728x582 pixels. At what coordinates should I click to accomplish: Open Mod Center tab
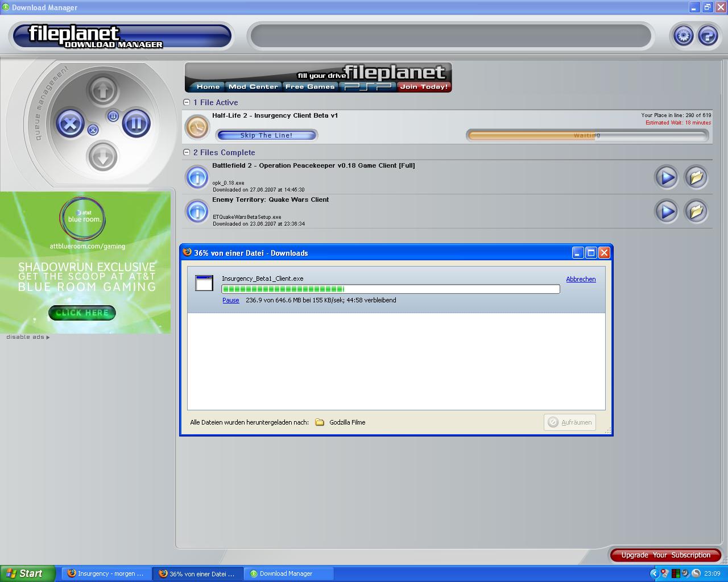(253, 86)
